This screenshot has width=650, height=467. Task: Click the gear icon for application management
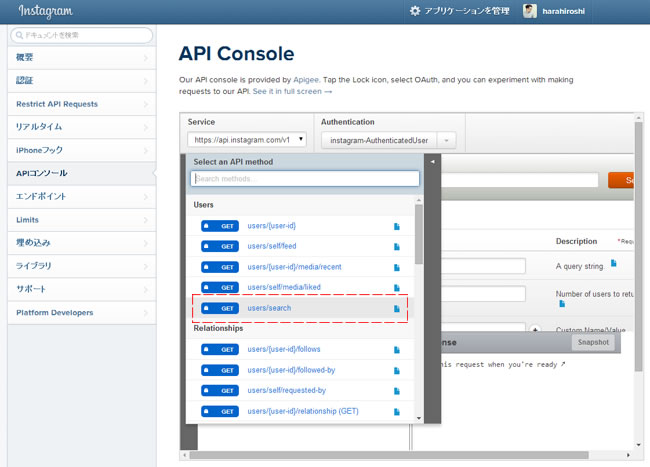click(415, 11)
